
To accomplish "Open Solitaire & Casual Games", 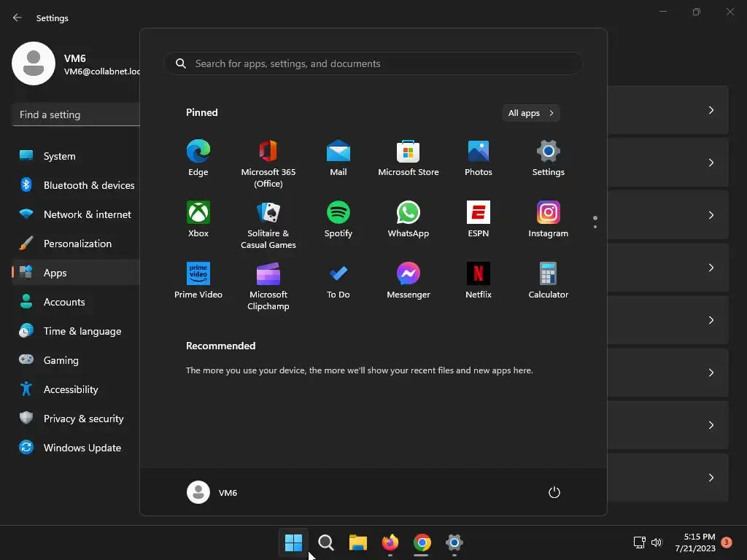I will point(268,225).
